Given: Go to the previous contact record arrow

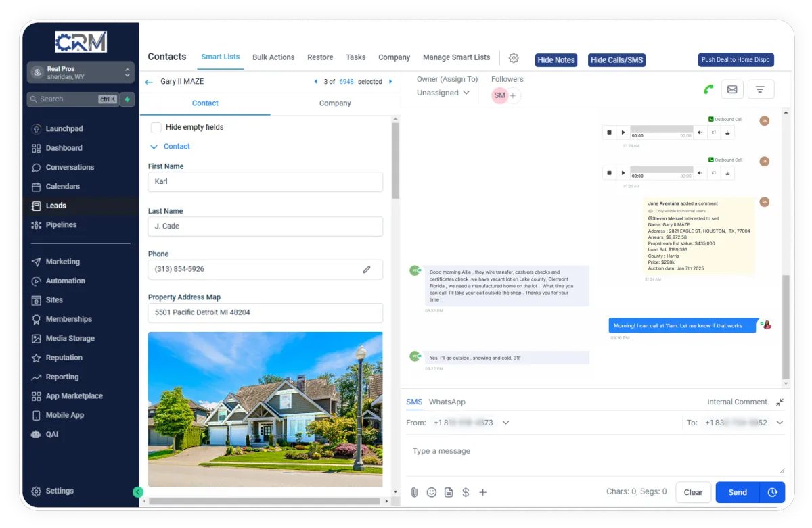Looking at the screenshot, I should click(x=315, y=82).
